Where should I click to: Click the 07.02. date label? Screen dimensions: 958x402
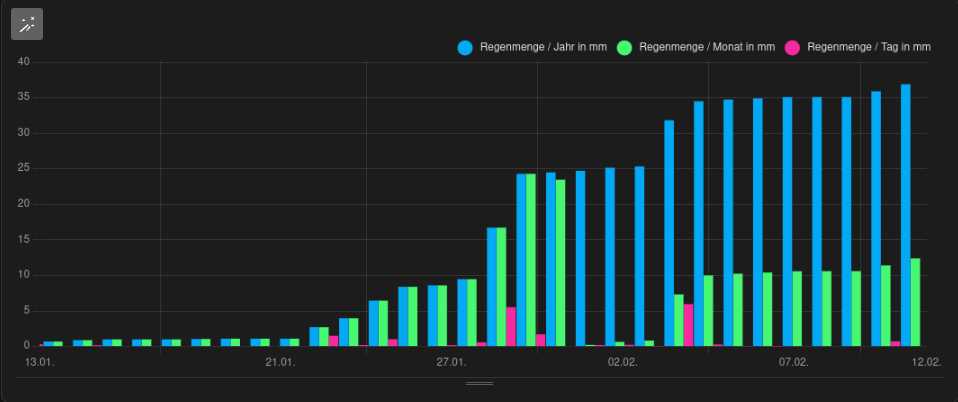[793, 362]
